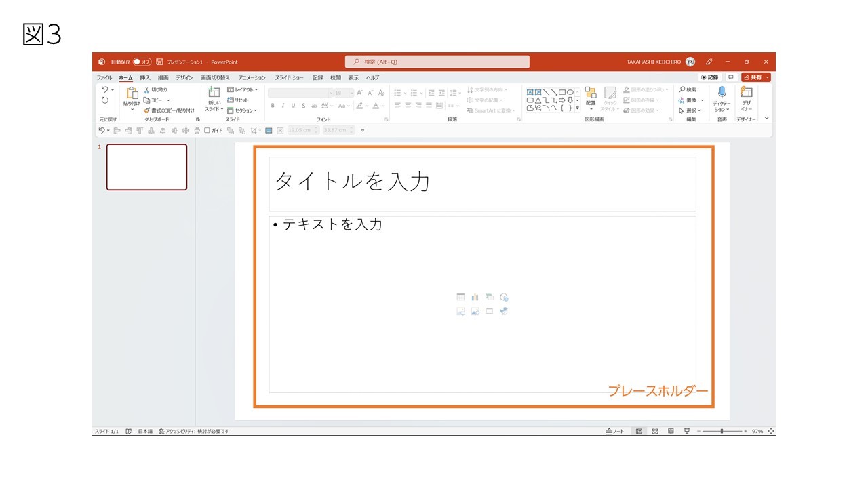Open the font name combo box

(x=300, y=93)
